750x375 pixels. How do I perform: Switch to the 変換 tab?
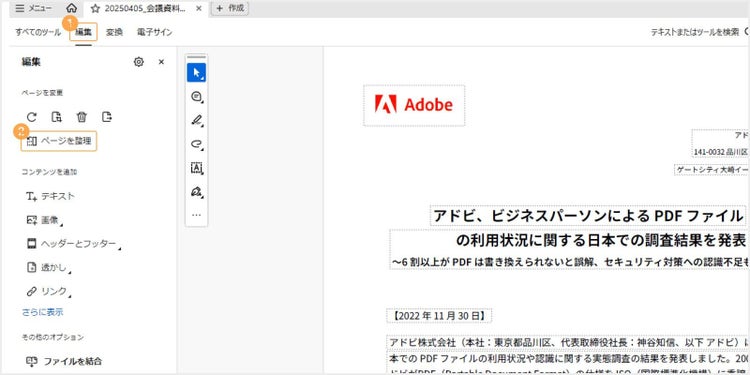[x=114, y=33]
